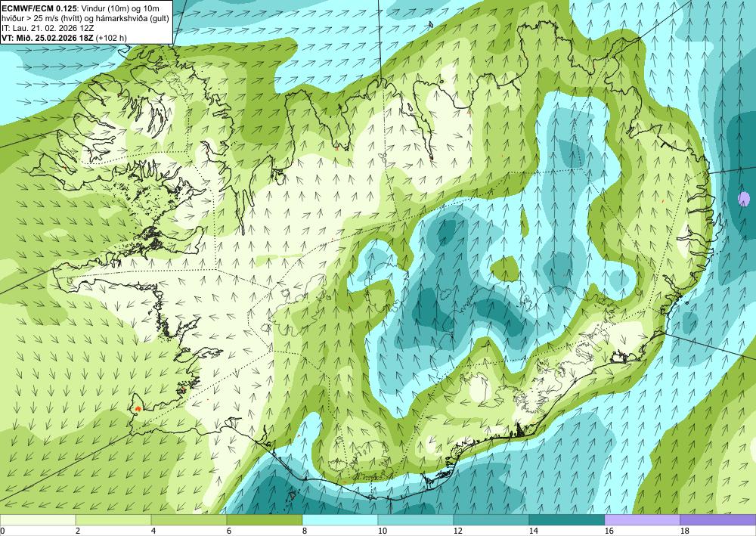Viewport: 756px width, 536px height.
Task: Click the init time 'IT: Lau. 21. 02. 2026 12Z'
Action: click(x=48, y=28)
